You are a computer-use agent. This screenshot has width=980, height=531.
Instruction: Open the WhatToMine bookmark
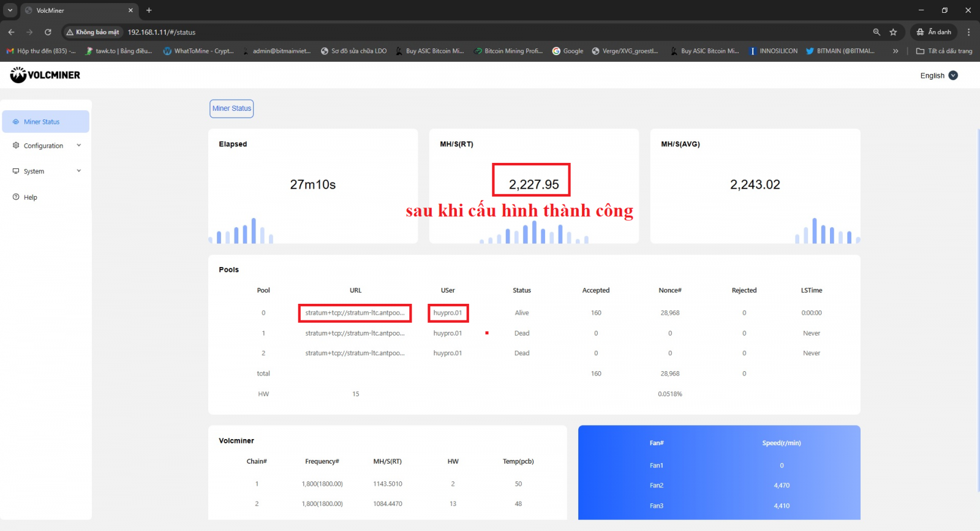(198, 51)
